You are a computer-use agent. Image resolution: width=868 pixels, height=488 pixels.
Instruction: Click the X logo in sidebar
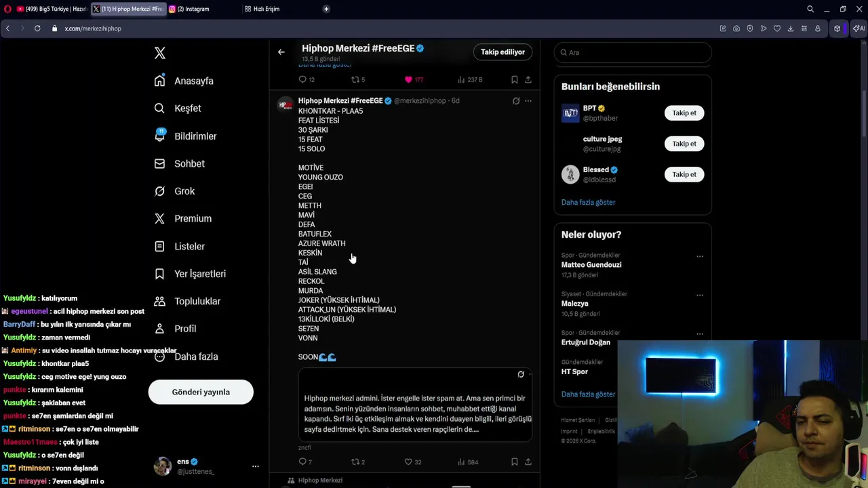(x=160, y=53)
